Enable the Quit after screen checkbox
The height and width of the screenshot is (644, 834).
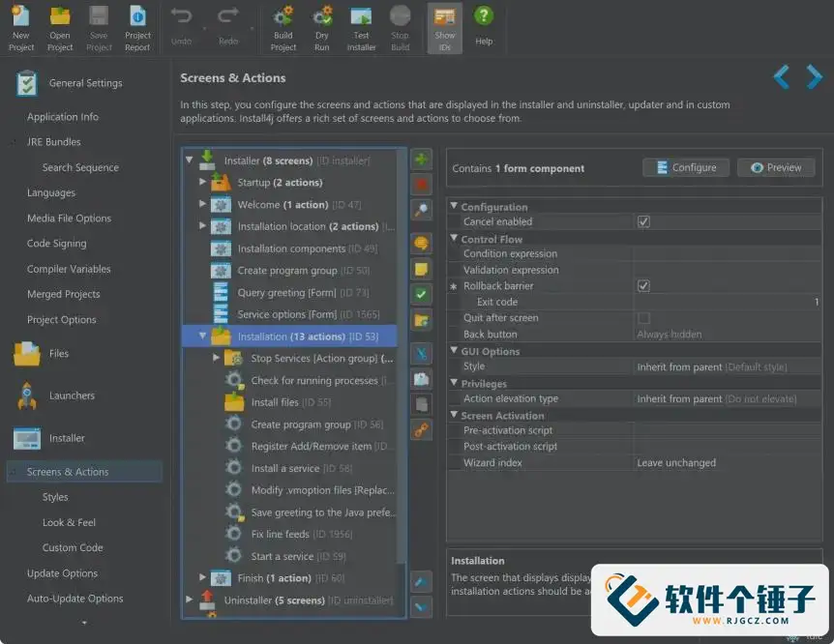pyautogui.click(x=643, y=318)
